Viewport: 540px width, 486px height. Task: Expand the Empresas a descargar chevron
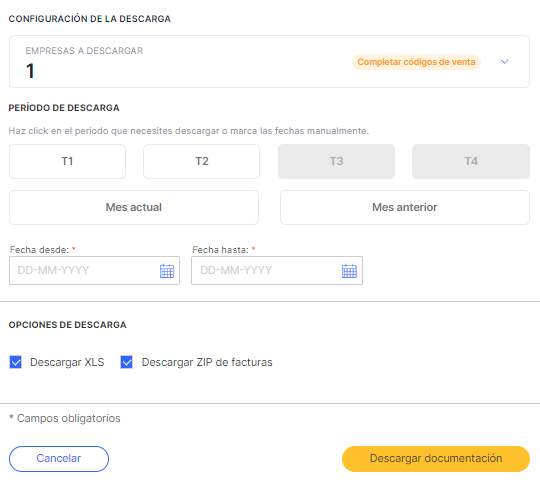click(x=505, y=62)
